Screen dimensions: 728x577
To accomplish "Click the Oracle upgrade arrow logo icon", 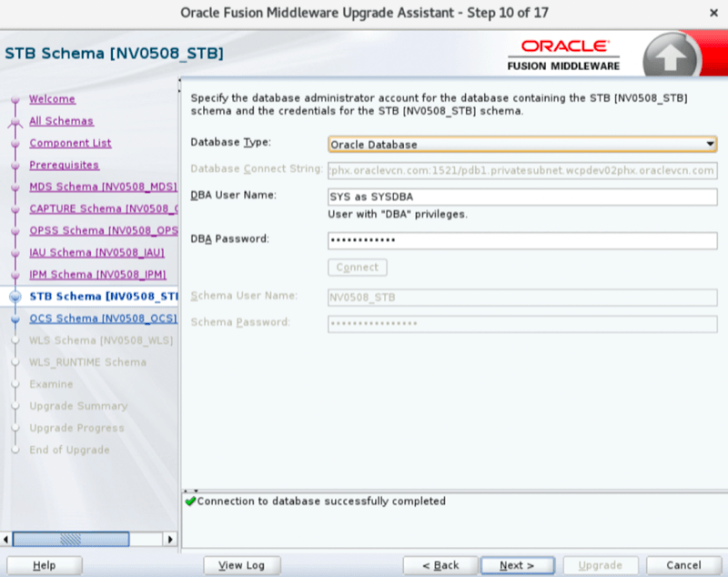I will (x=671, y=56).
